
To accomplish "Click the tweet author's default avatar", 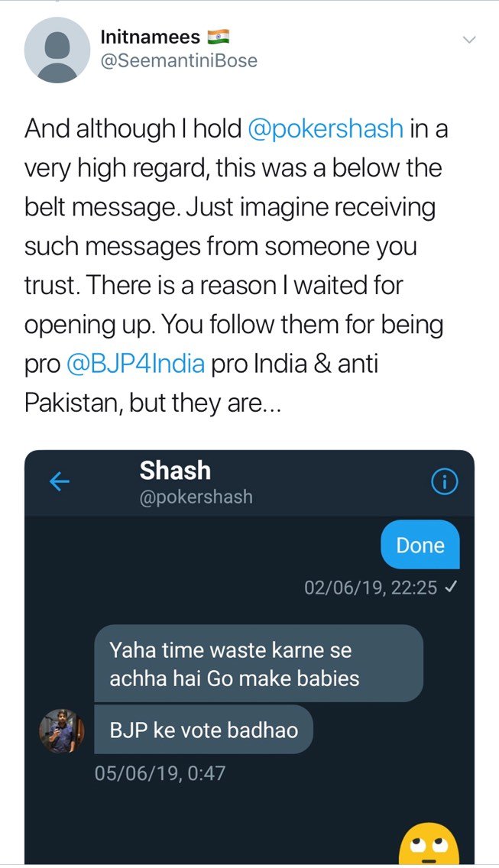I will [x=57, y=50].
